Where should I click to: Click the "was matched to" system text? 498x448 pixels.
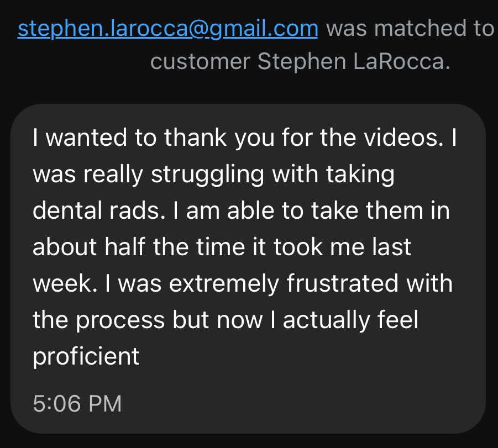pos(410,29)
